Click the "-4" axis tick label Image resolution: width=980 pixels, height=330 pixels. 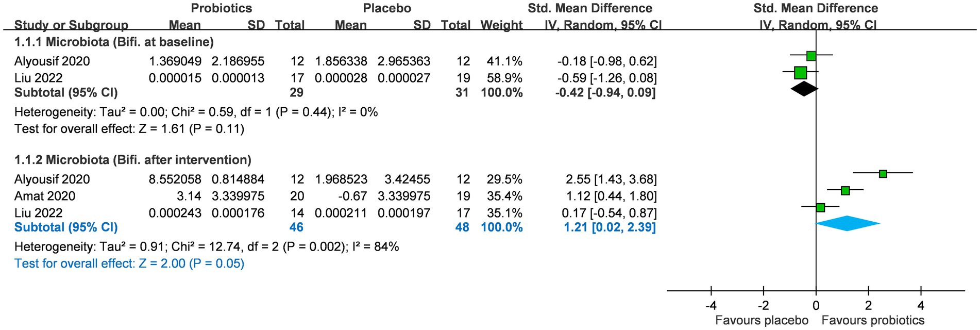(711, 305)
